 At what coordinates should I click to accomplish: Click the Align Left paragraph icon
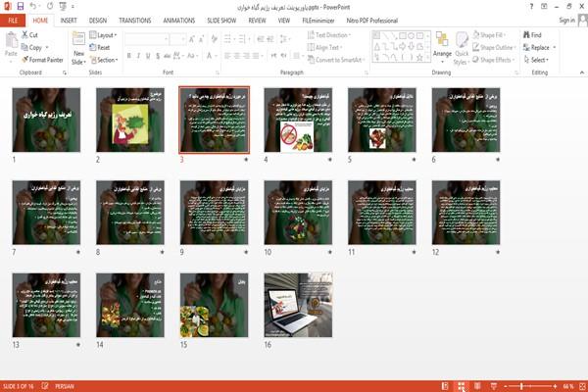pos(227,56)
